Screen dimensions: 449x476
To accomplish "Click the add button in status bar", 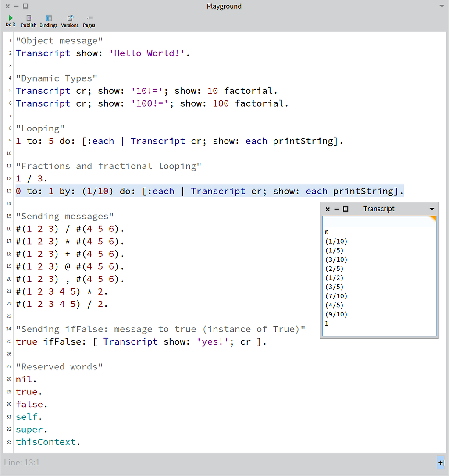I will pos(441,463).
